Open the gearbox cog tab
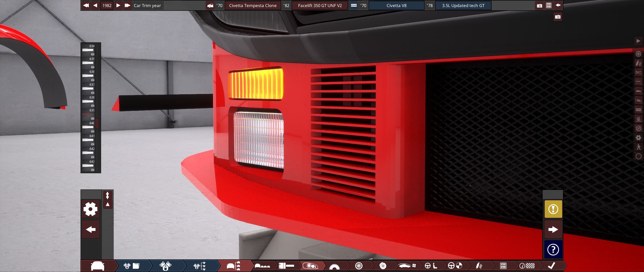The image size is (644, 272). (334, 266)
